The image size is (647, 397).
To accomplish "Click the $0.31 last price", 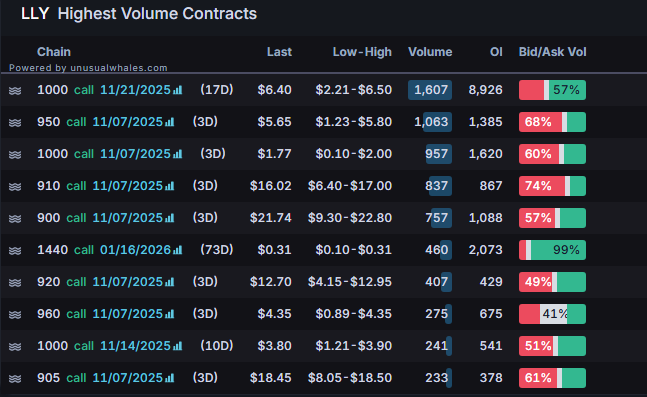I will [274, 250].
